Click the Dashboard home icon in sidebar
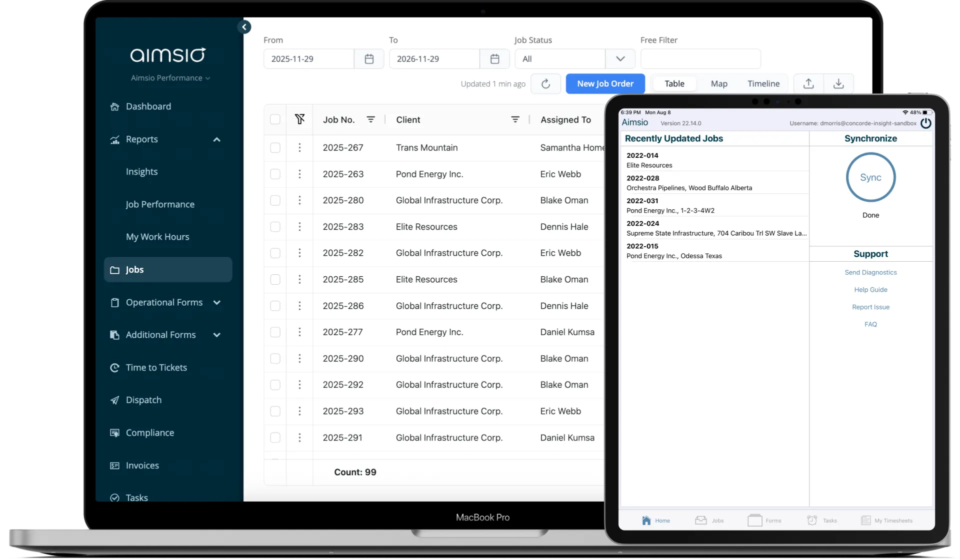The width and height of the screenshot is (960, 560). (114, 106)
